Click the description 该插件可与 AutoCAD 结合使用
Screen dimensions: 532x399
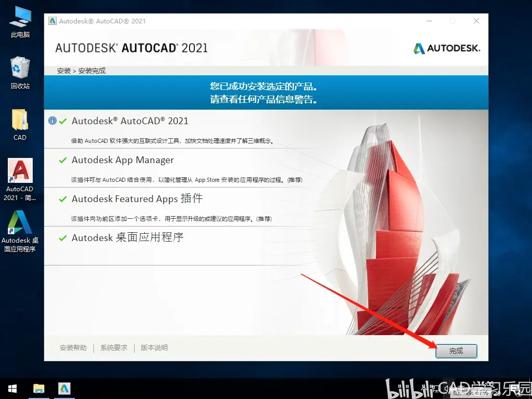(x=187, y=180)
